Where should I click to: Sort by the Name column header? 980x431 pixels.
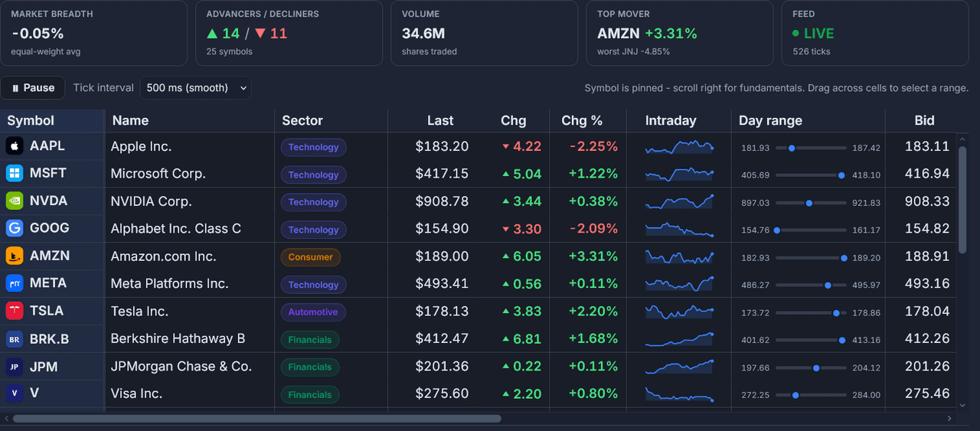[189, 120]
